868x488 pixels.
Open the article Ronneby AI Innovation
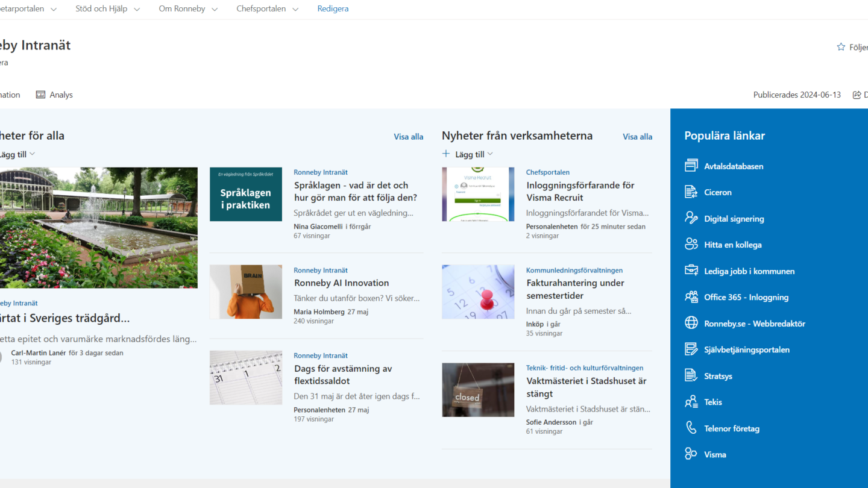pos(341,283)
